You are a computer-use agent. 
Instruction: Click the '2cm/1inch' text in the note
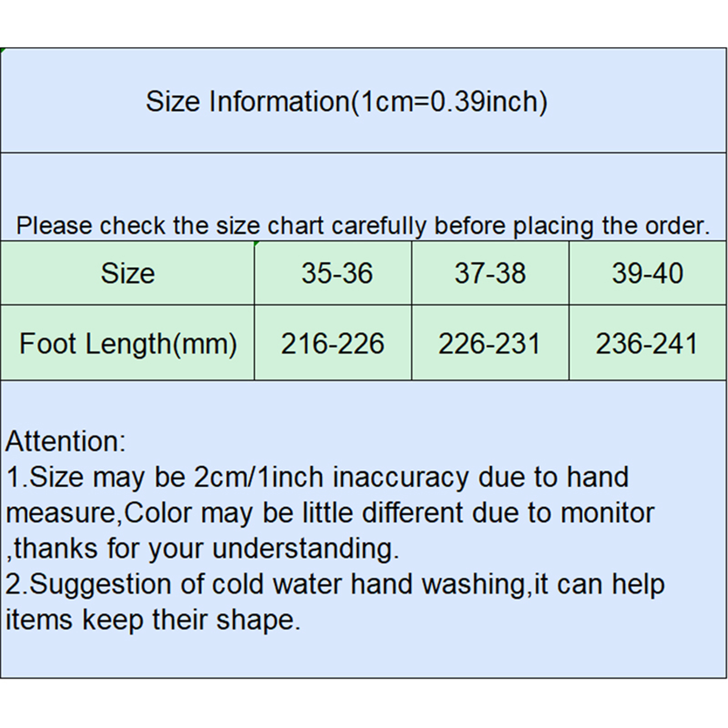point(258,477)
